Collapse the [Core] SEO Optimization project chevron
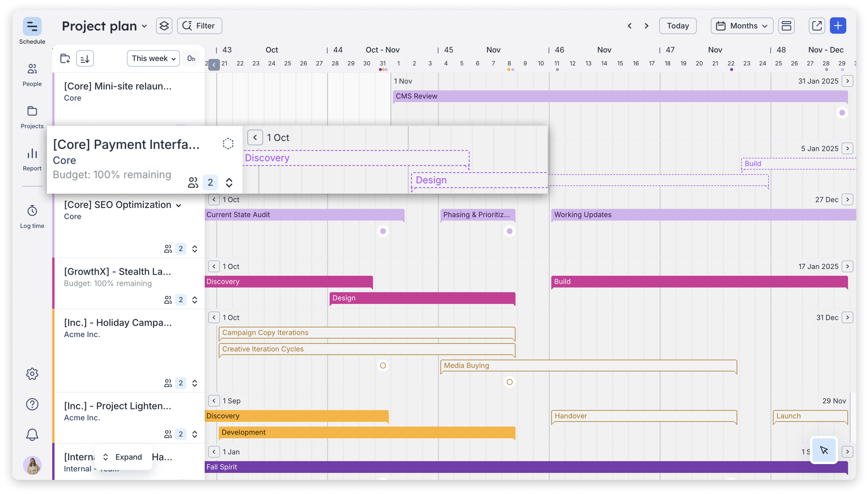Viewport: 868px width, 494px height. click(x=179, y=205)
